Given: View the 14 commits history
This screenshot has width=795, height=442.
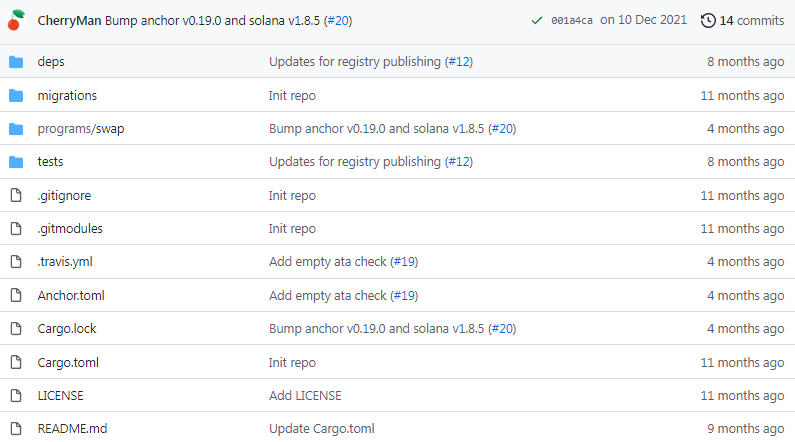Looking at the screenshot, I should (752, 21).
